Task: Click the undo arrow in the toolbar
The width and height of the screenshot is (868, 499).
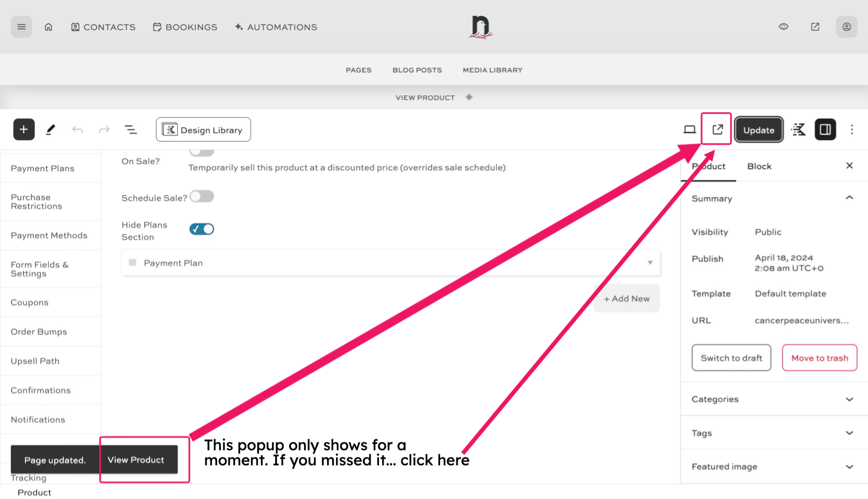Action: coord(77,129)
